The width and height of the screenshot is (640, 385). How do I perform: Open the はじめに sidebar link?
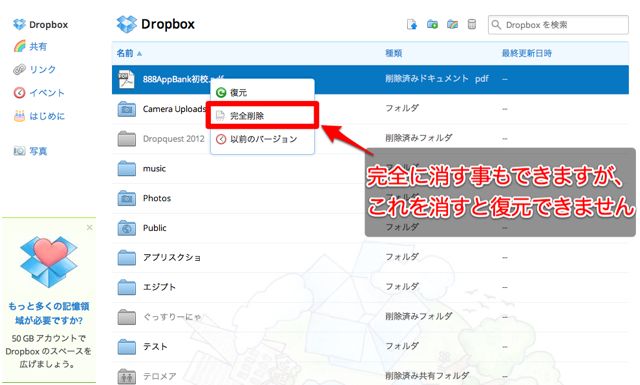coord(47,116)
